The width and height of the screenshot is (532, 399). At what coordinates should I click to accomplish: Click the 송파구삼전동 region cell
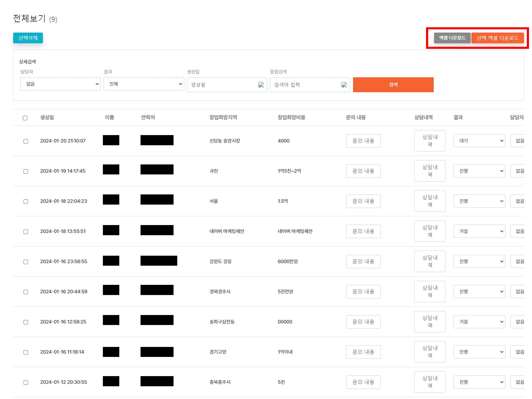pos(222,321)
